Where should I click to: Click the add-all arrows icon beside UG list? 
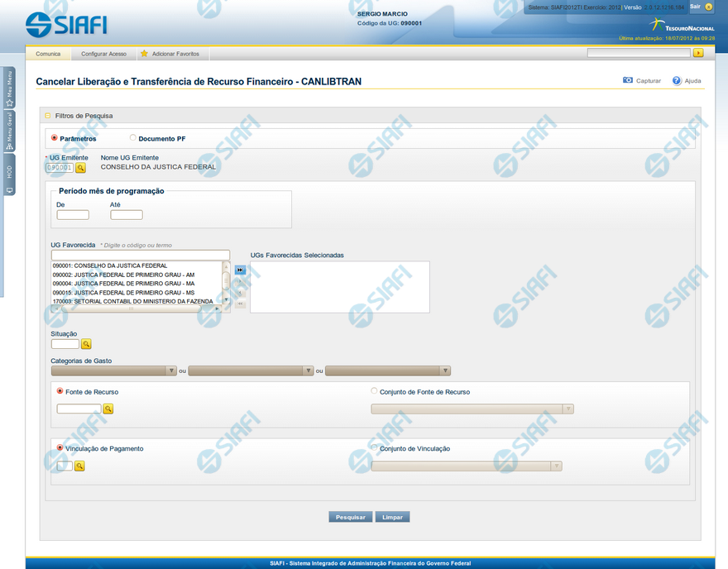coord(240,270)
